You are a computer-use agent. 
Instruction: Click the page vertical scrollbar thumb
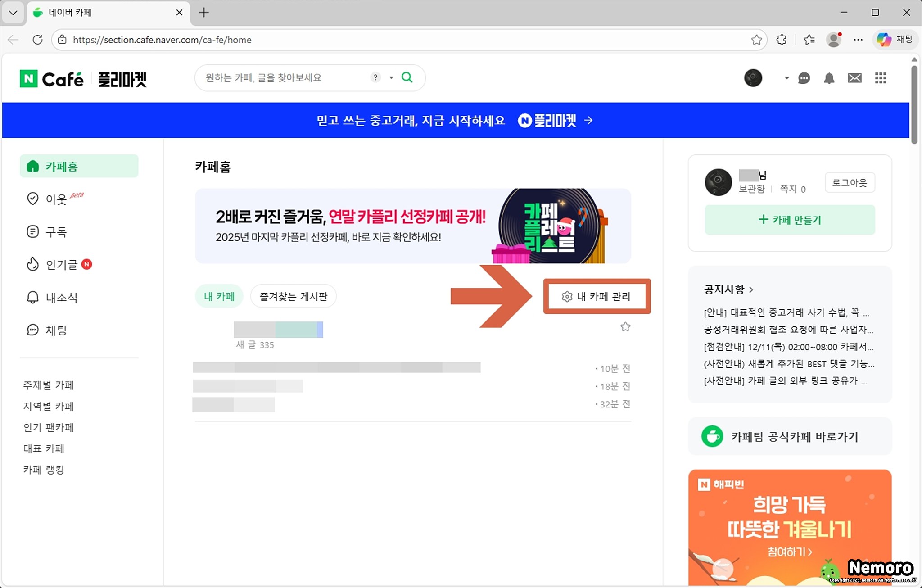pyautogui.click(x=914, y=104)
